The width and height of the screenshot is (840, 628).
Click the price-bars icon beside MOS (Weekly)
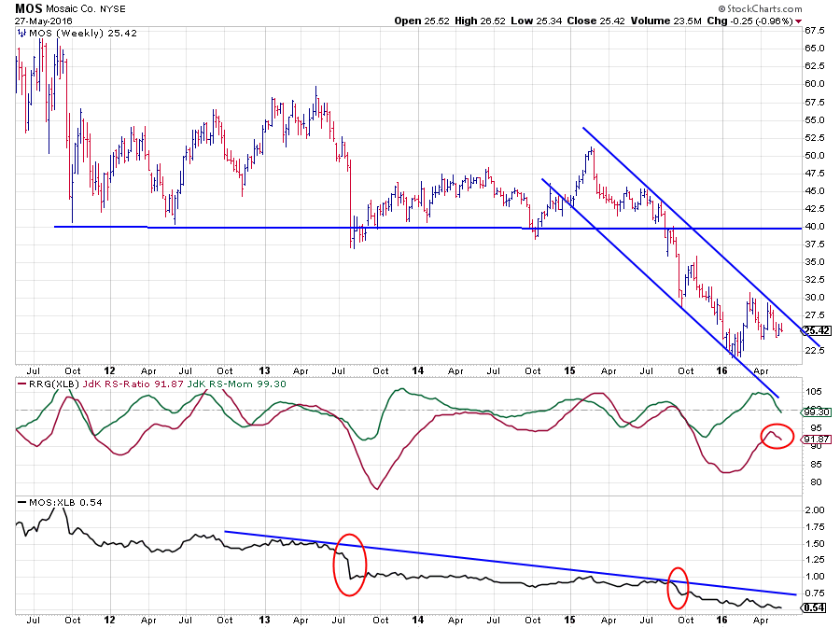21,34
